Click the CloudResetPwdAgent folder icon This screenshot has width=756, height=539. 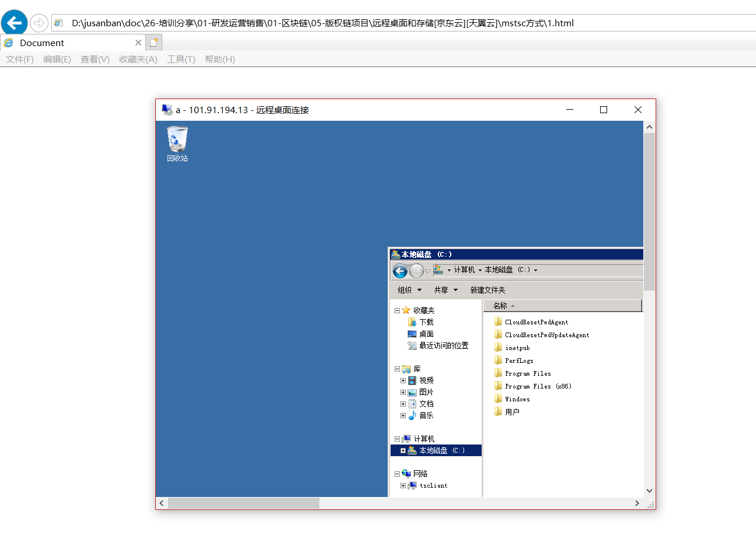coord(498,322)
